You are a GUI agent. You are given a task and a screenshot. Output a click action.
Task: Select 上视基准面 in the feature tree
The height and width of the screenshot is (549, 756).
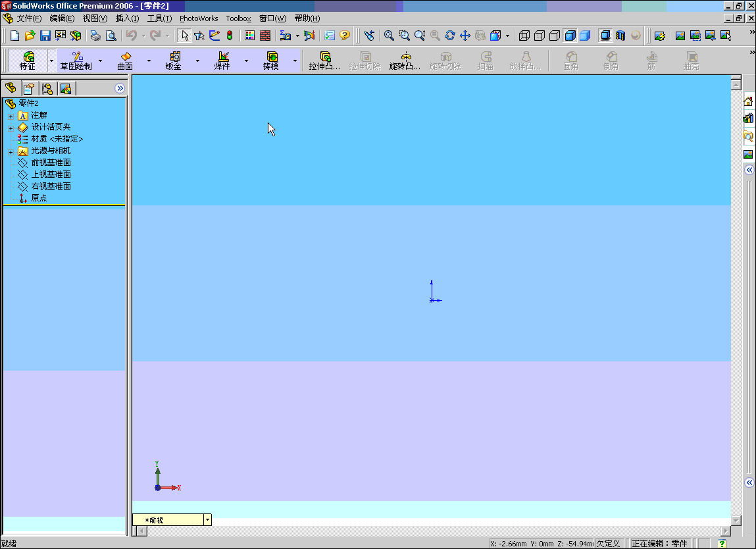pos(51,174)
